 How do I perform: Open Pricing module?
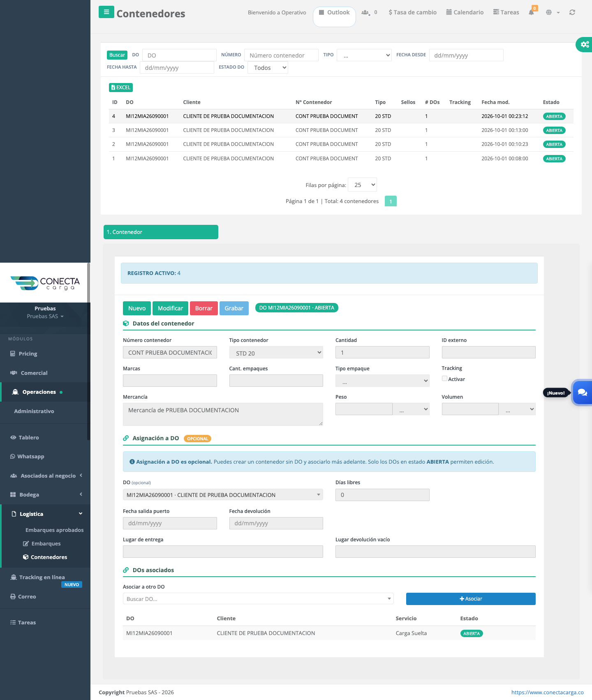tap(28, 353)
